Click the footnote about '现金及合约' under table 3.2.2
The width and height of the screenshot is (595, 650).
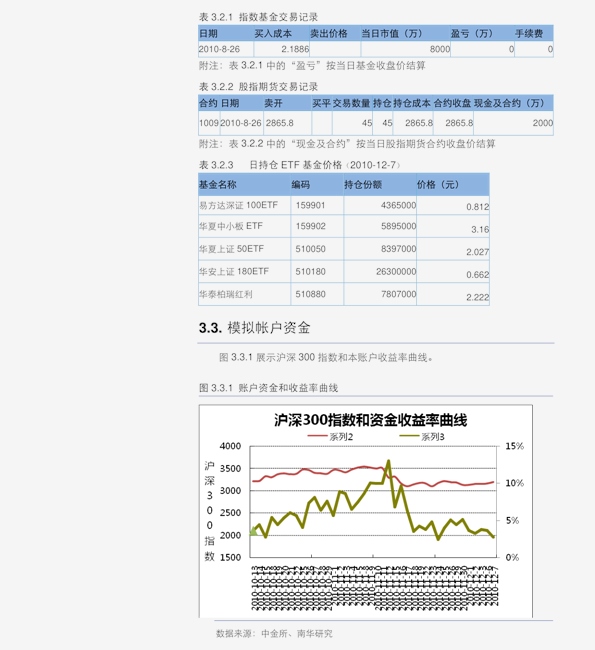point(347,144)
